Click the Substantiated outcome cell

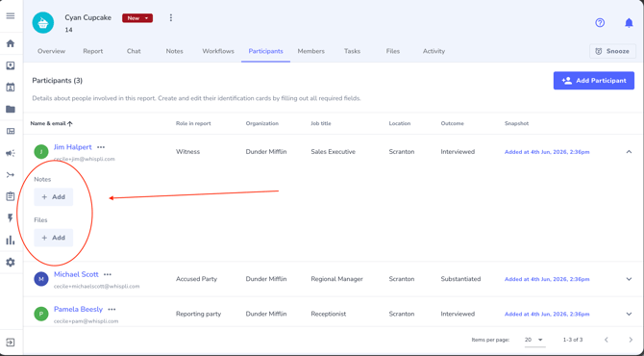click(460, 279)
